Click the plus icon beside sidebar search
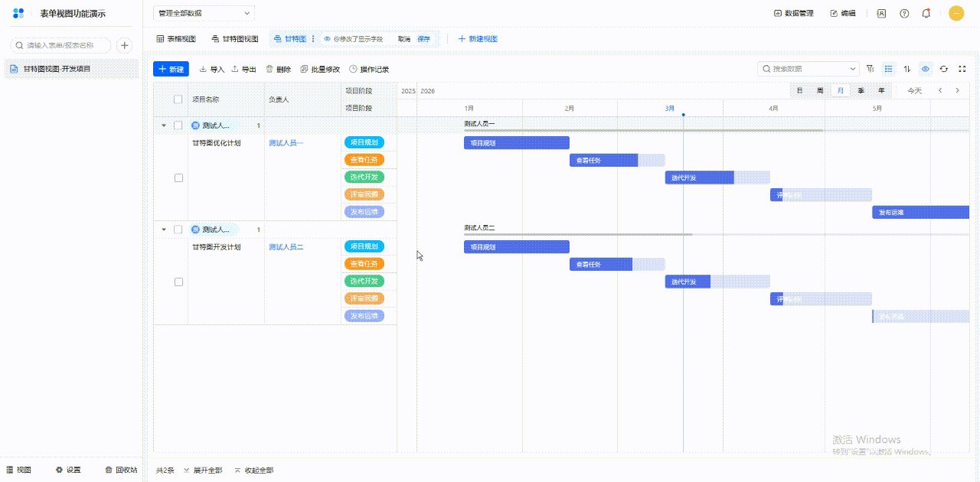Image resolution: width=980 pixels, height=482 pixels. click(124, 45)
